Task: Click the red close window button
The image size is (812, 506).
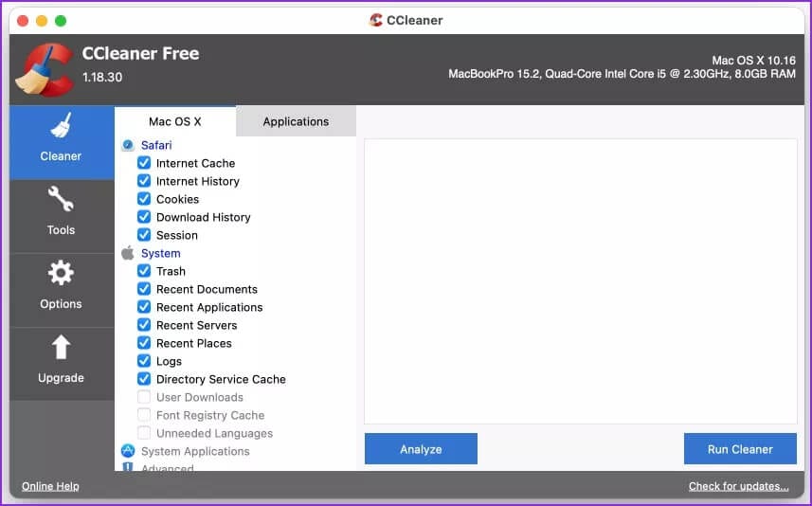Action: coord(23,21)
